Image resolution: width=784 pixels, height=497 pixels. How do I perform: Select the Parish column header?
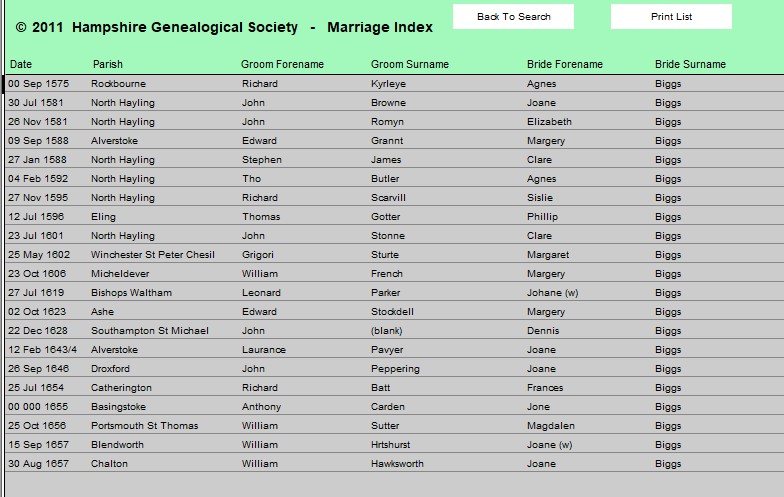coord(108,65)
